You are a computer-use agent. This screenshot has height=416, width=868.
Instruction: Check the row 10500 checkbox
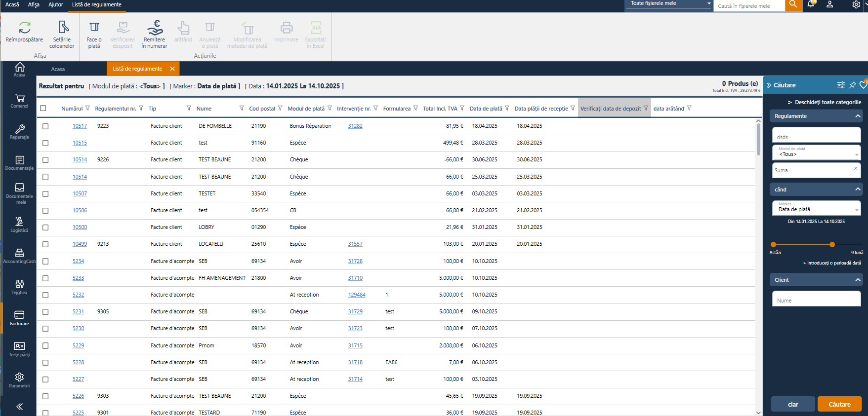pyautogui.click(x=45, y=227)
